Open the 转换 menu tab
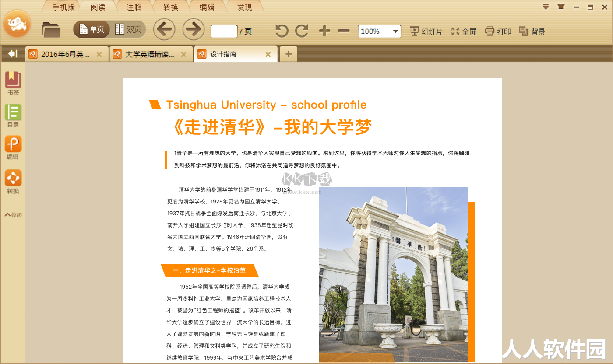 pyautogui.click(x=171, y=7)
